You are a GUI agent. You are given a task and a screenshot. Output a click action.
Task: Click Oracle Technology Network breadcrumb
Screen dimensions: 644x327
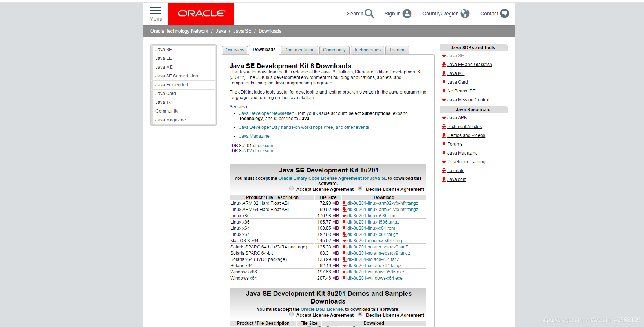(x=179, y=31)
